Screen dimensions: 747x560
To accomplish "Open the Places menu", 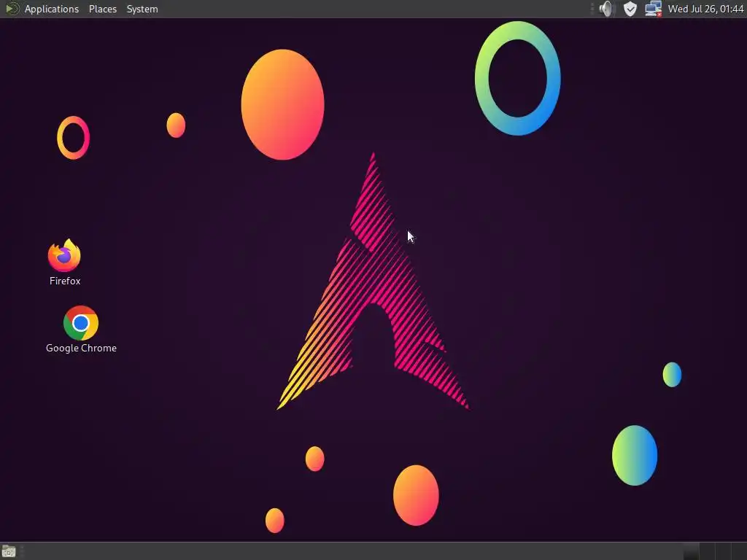I will click(102, 9).
